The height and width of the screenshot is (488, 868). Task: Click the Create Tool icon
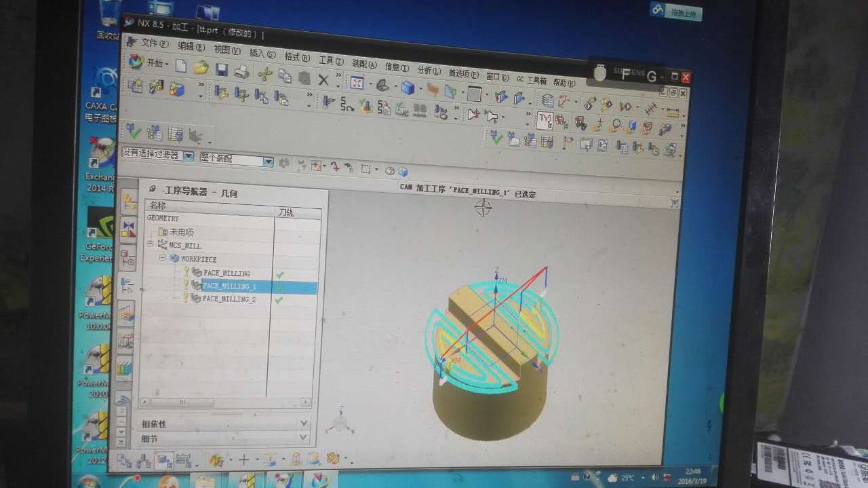click(x=156, y=87)
